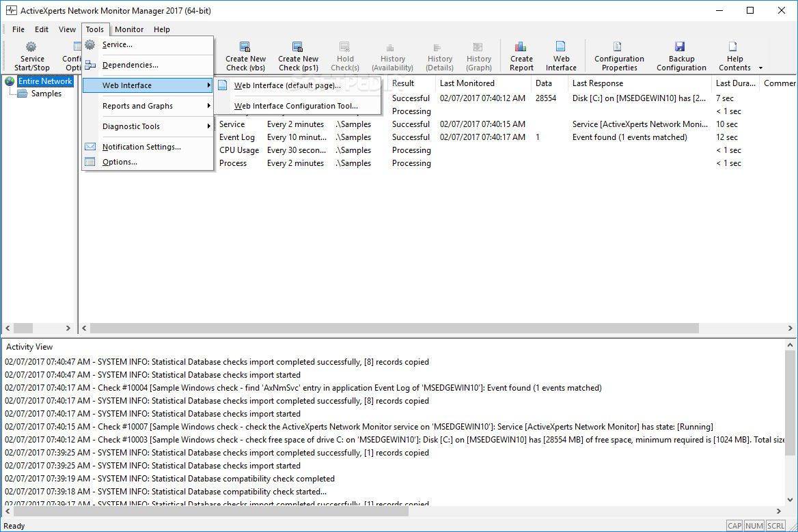Open the Web Interface toolbar icon
The height and width of the screenshot is (532, 798).
click(560, 47)
